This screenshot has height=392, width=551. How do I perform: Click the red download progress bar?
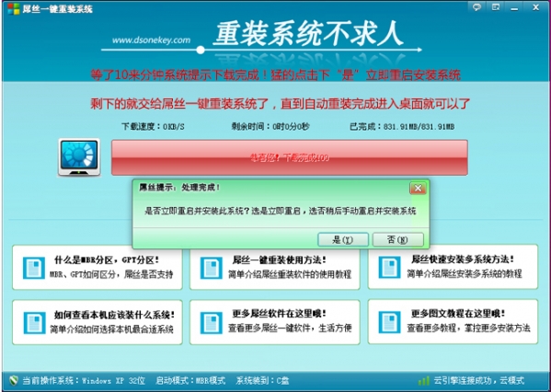point(290,157)
